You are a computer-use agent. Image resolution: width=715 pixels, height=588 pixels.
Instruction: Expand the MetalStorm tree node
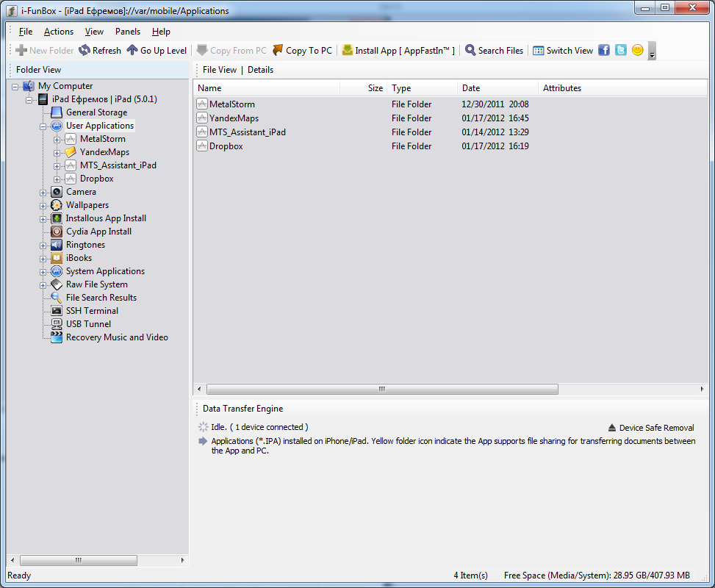click(x=57, y=140)
